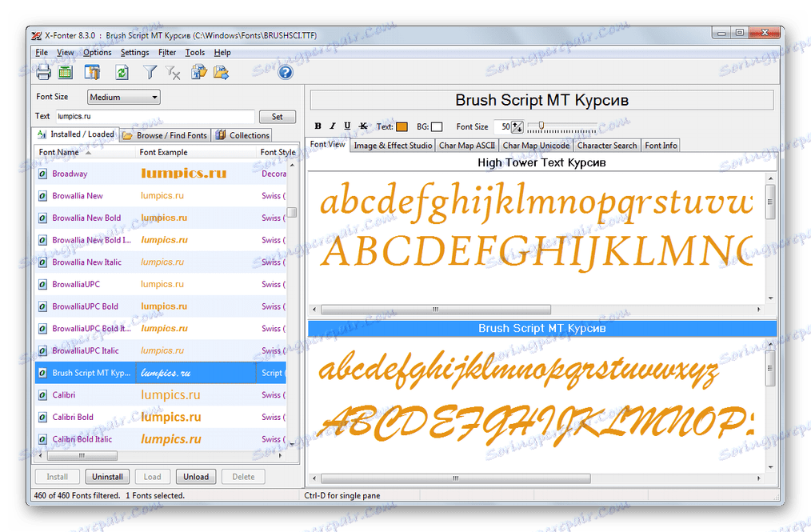811x532 pixels.
Task: Select the Browallia New Italic font row
Action: point(160,262)
